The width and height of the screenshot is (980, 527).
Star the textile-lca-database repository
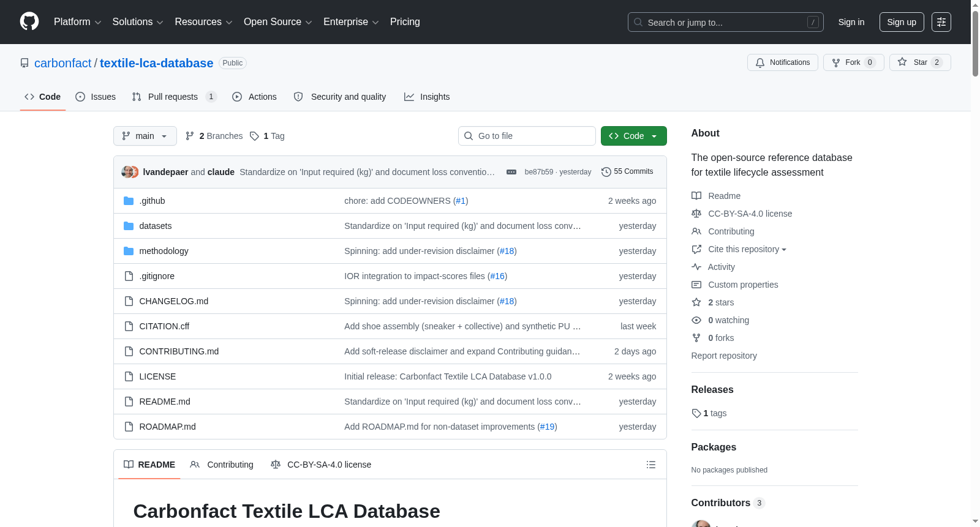(x=919, y=62)
